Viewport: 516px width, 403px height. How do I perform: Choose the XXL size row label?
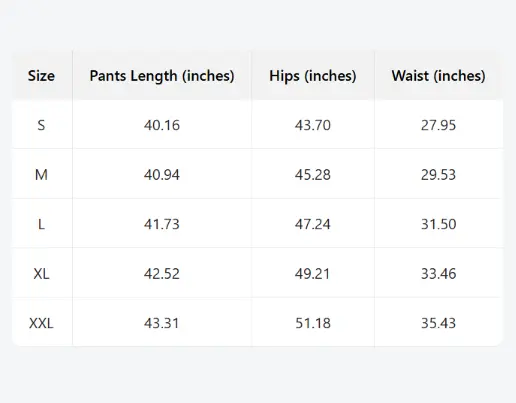click(x=41, y=323)
